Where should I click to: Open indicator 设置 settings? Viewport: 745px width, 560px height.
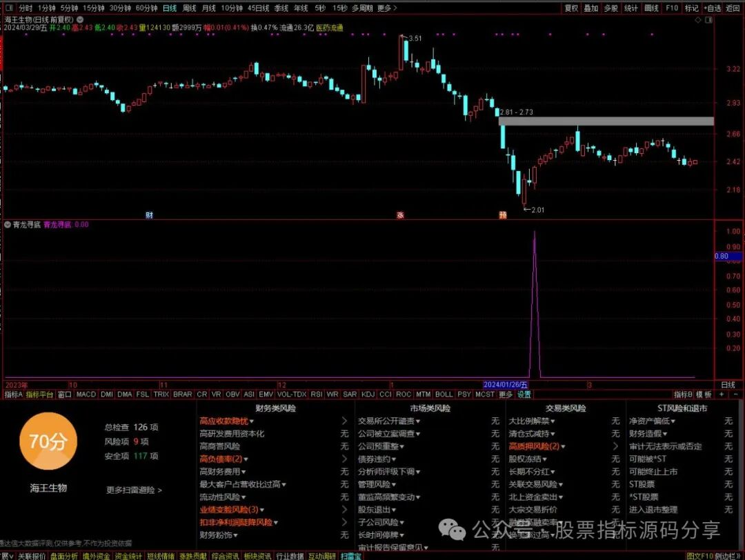pos(524,394)
